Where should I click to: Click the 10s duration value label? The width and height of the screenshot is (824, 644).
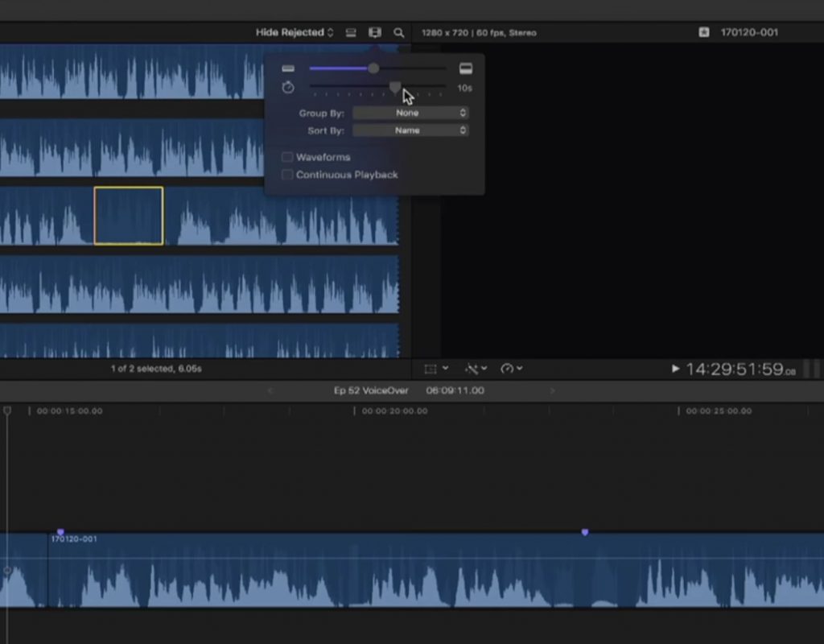point(464,88)
